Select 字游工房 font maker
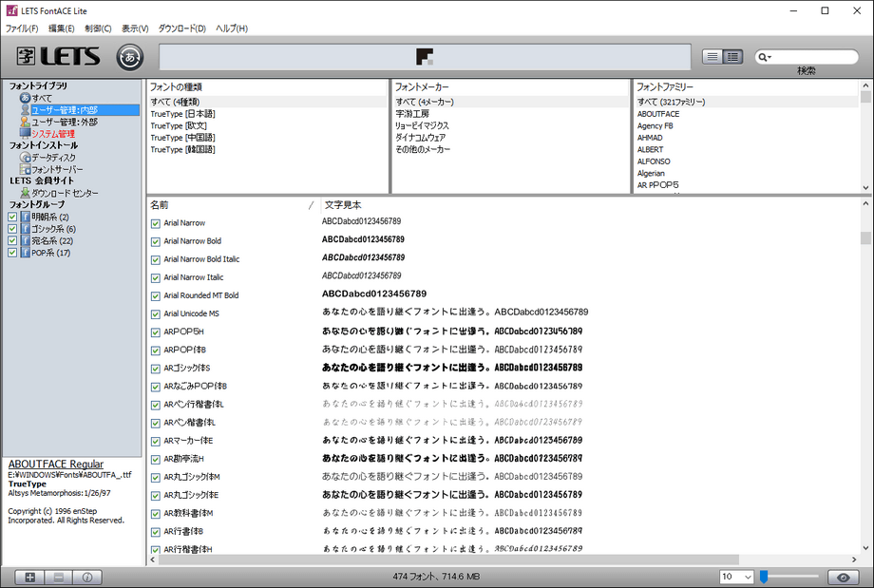 pos(412,114)
